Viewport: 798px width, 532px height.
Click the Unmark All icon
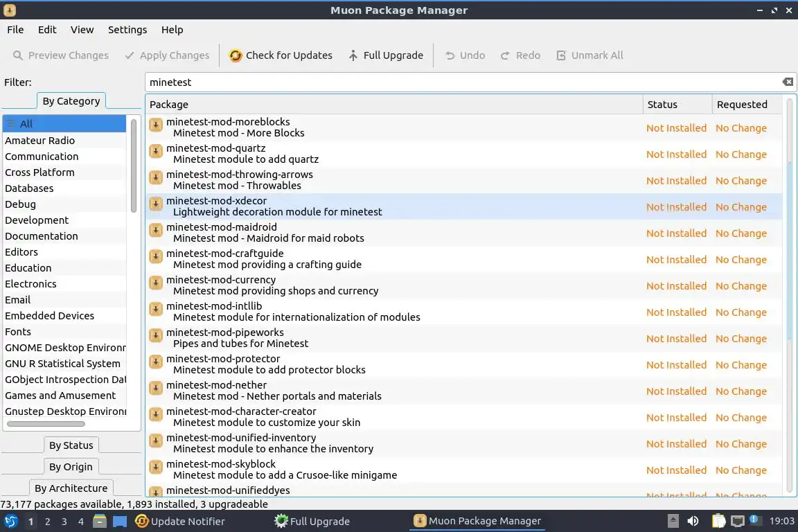tap(561, 55)
